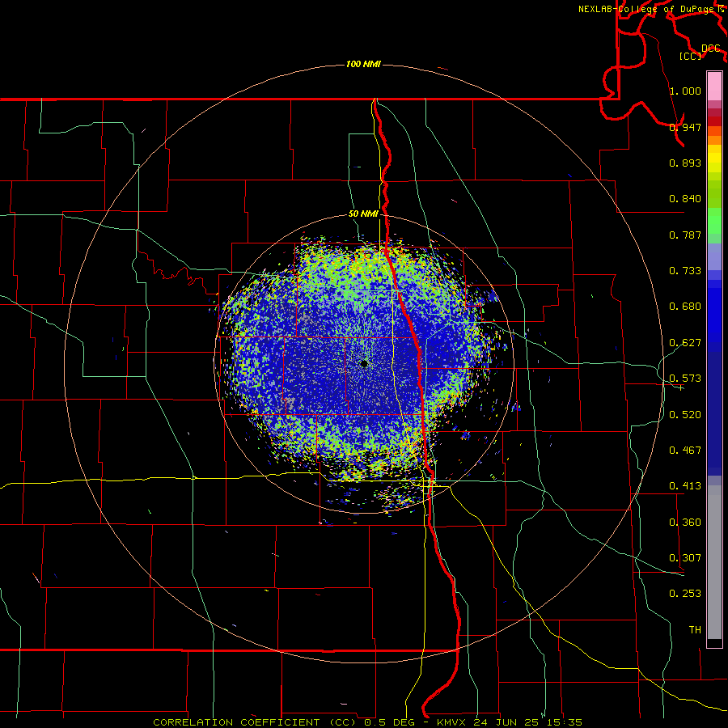
Task: Click the 0.360 legend value
Action: [685, 523]
